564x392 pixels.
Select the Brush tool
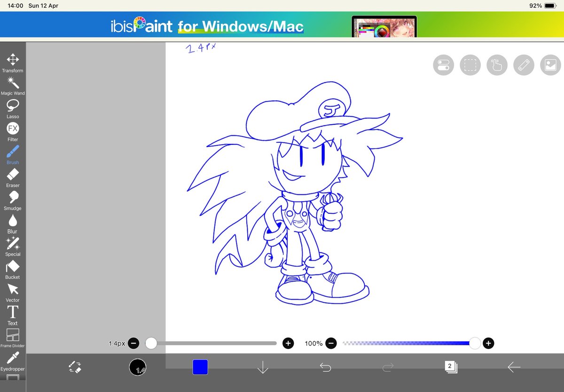(13, 155)
